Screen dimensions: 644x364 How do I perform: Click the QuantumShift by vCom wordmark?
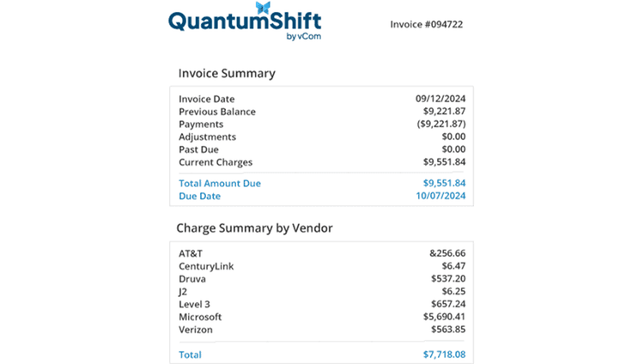[245, 21]
